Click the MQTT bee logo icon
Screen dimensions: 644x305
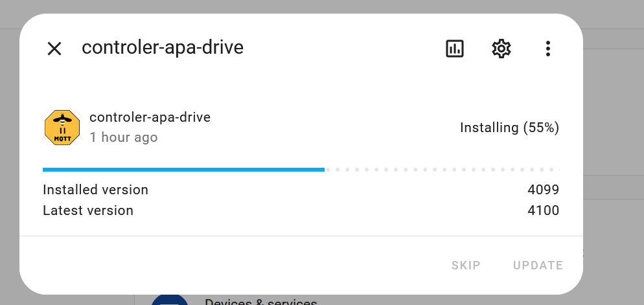click(x=62, y=128)
